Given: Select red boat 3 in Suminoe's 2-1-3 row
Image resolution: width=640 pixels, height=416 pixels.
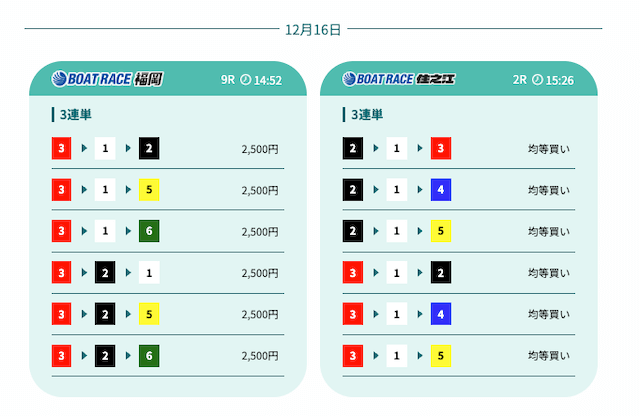Looking at the screenshot, I should (x=441, y=150).
